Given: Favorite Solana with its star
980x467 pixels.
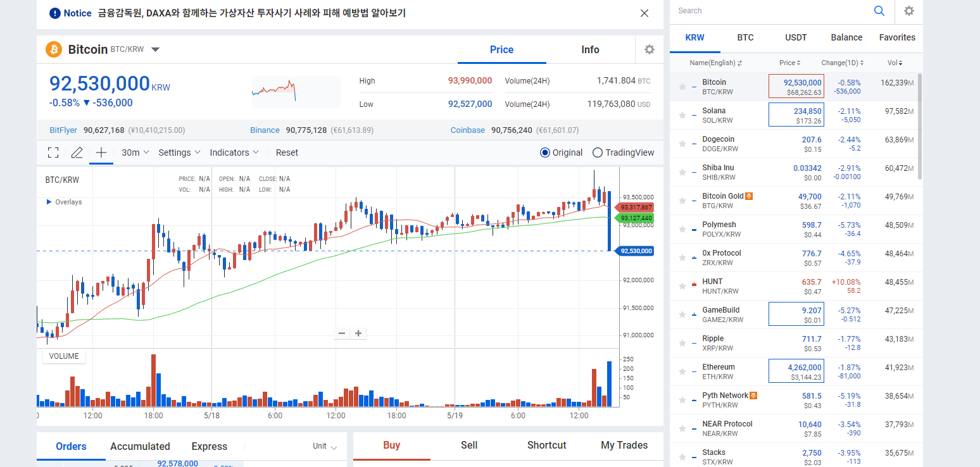Looking at the screenshot, I should [682, 115].
